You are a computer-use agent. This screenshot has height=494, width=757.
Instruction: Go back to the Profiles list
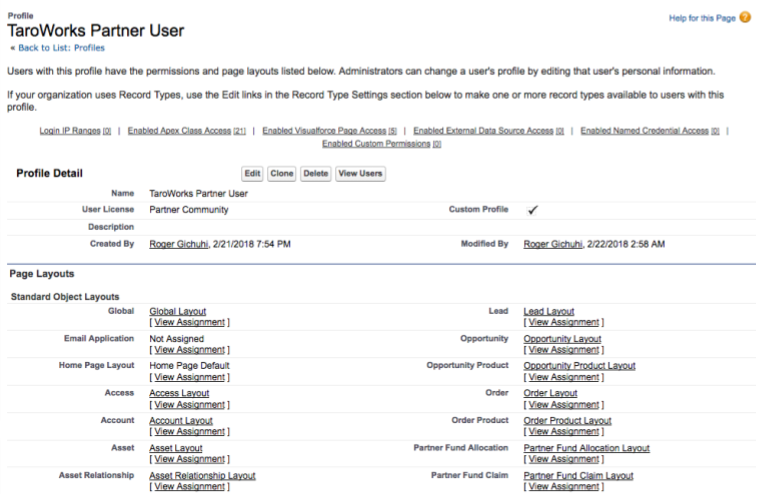(x=58, y=48)
